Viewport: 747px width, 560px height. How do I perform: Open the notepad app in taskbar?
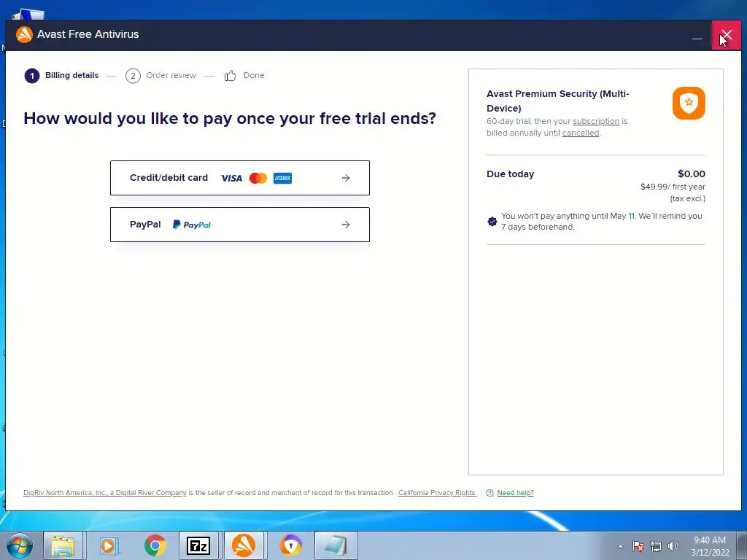[336, 545]
